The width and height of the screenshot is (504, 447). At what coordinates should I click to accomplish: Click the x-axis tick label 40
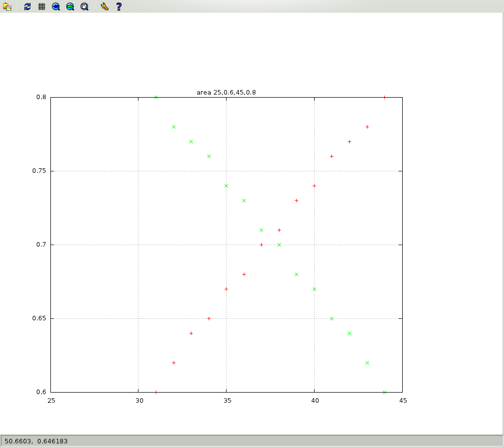tap(315, 400)
